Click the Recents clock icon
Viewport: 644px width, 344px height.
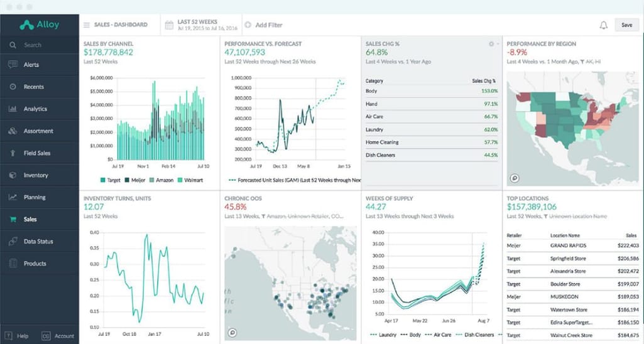pos(13,87)
